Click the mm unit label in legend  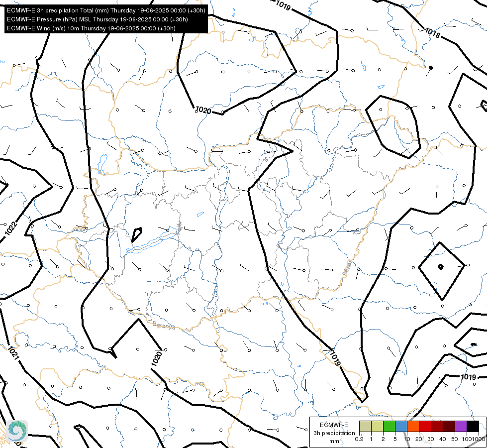pos(334,441)
